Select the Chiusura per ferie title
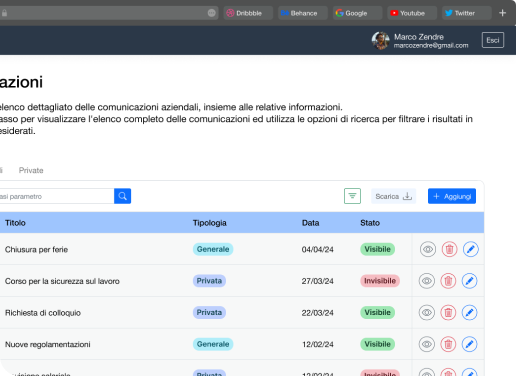 [x=36, y=249]
